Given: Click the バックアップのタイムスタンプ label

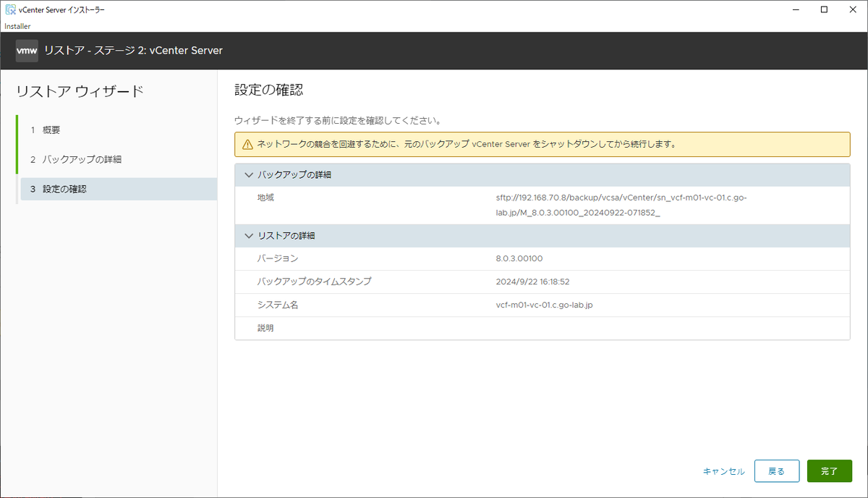Looking at the screenshot, I should 315,282.
